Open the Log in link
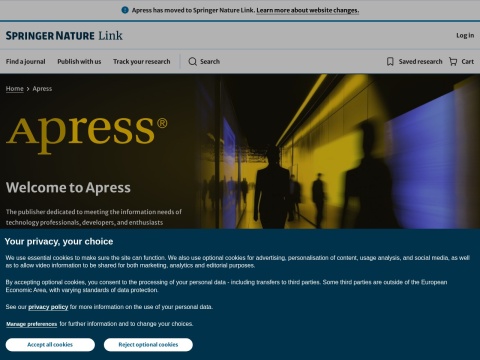This screenshot has height=360, width=480. pos(465,35)
